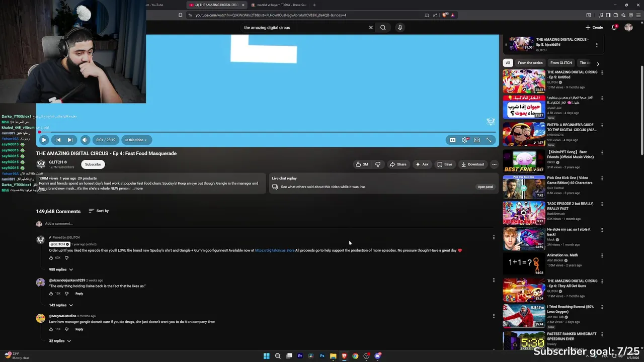
Task: Start voice search with the microphone
Action: [400, 28]
